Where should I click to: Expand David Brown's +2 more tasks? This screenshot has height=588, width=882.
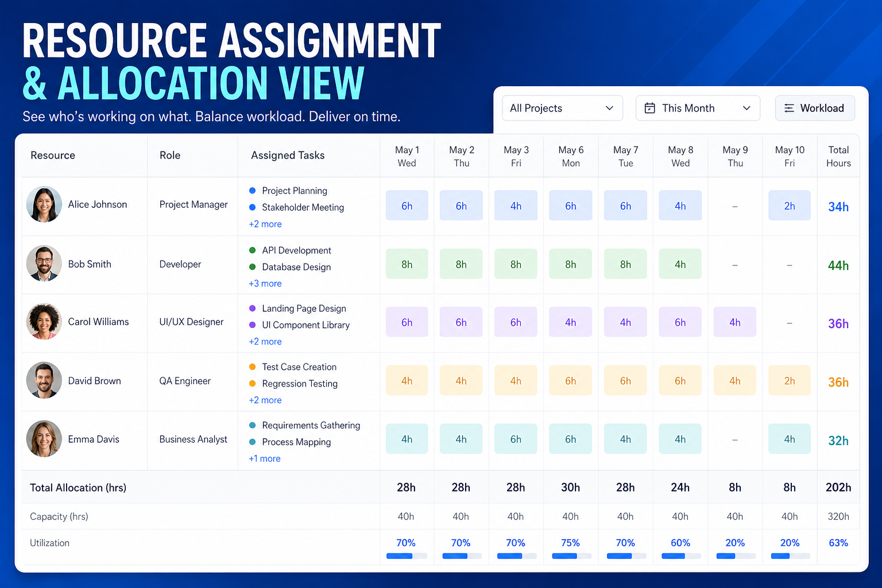265,400
